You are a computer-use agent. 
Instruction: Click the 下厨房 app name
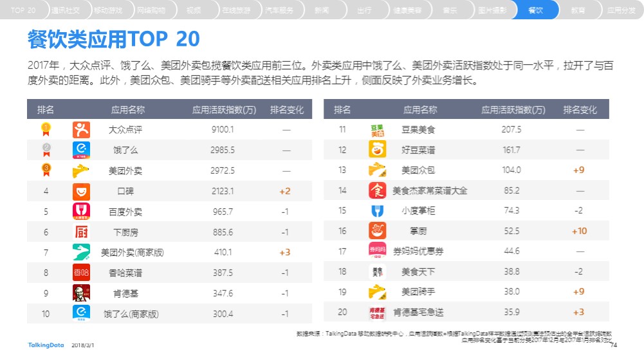(x=125, y=232)
